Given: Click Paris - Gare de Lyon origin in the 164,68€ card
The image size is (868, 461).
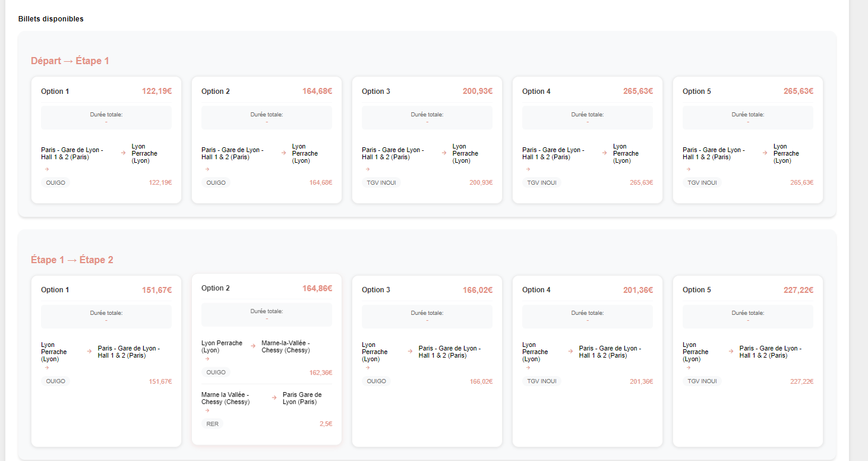Looking at the screenshot, I should click(x=232, y=153).
